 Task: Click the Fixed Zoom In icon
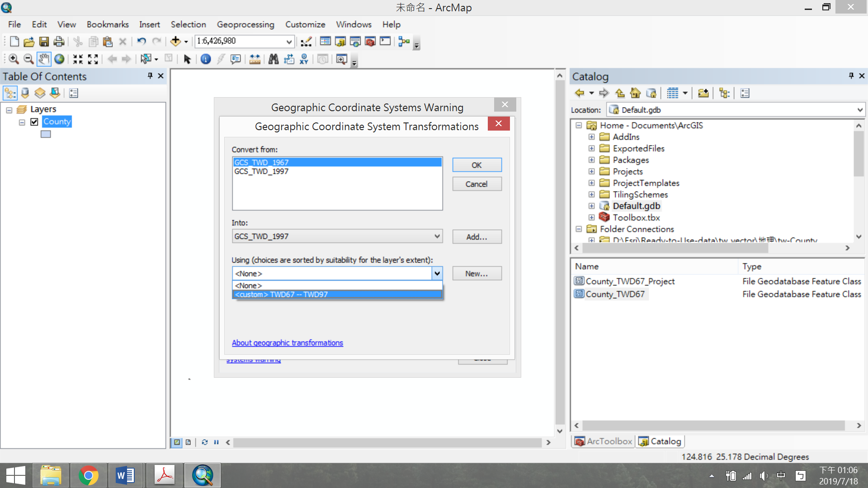tap(78, 59)
